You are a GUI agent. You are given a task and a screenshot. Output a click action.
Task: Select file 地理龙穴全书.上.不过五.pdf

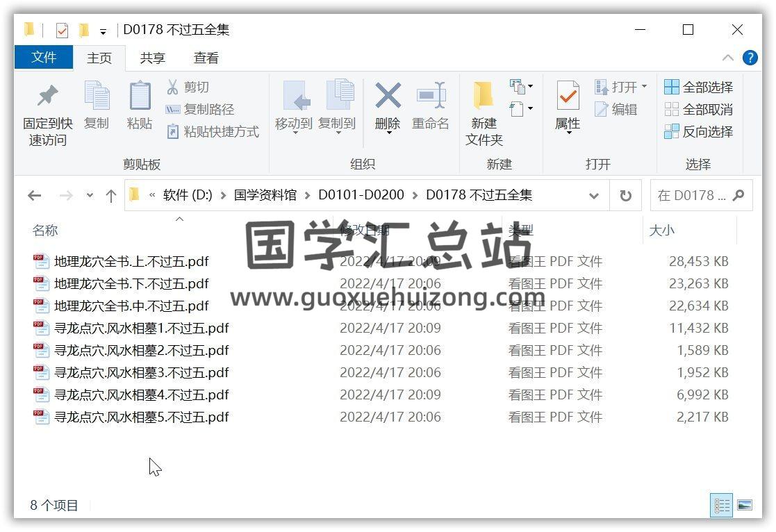[131, 261]
